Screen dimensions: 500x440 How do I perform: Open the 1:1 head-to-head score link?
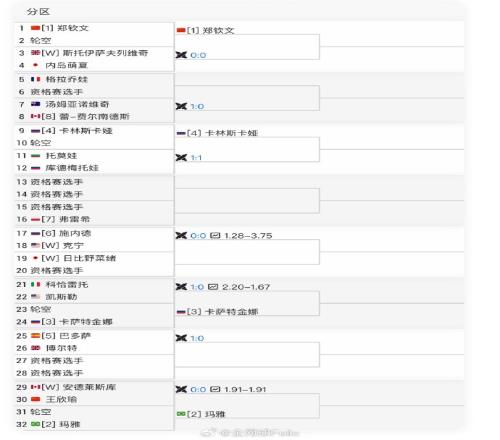click(x=196, y=158)
